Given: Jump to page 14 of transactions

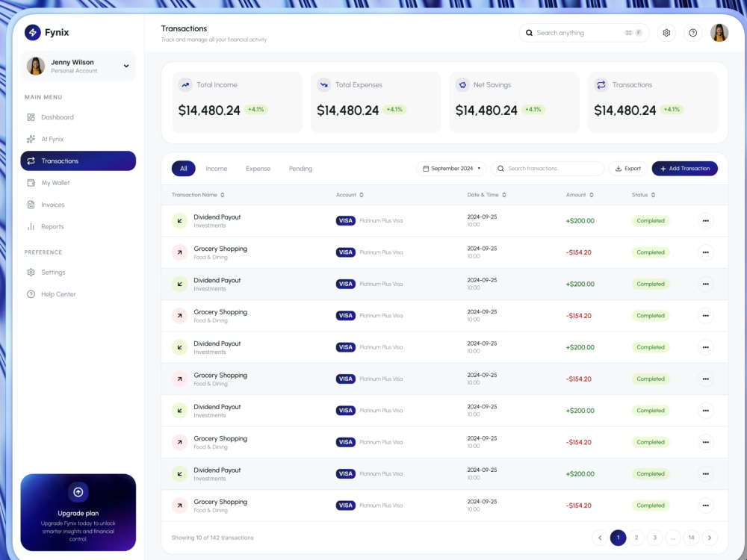Looking at the screenshot, I should click(691, 538).
